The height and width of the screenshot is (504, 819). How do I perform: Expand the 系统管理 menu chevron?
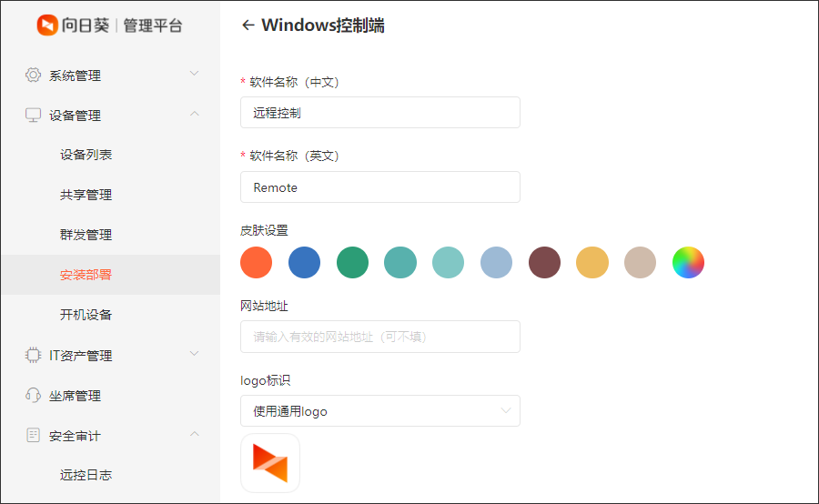[x=194, y=74]
